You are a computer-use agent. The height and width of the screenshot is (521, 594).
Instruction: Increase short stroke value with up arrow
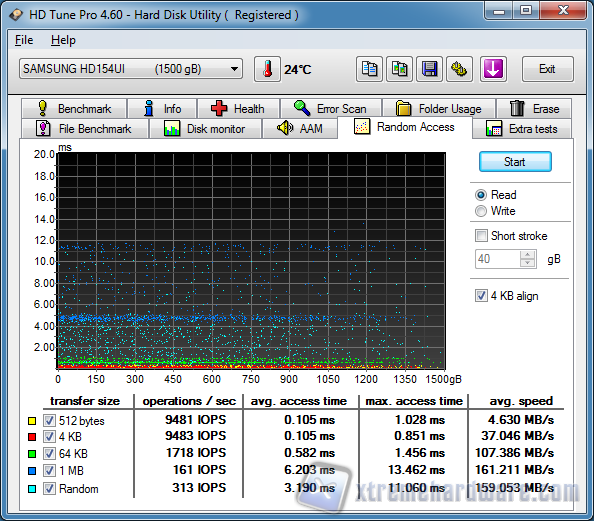pyautogui.click(x=527, y=255)
